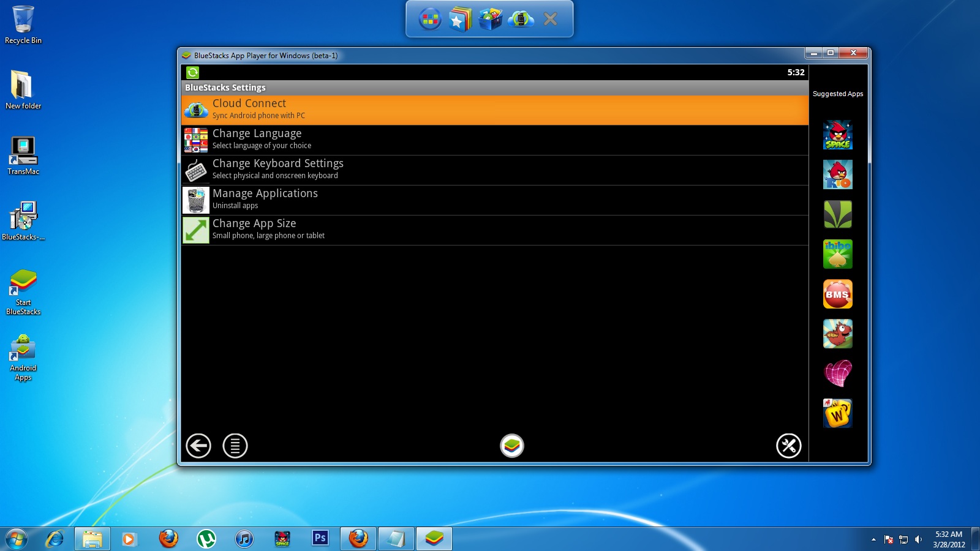
Task: Open Change Language setting
Action: tap(495, 140)
